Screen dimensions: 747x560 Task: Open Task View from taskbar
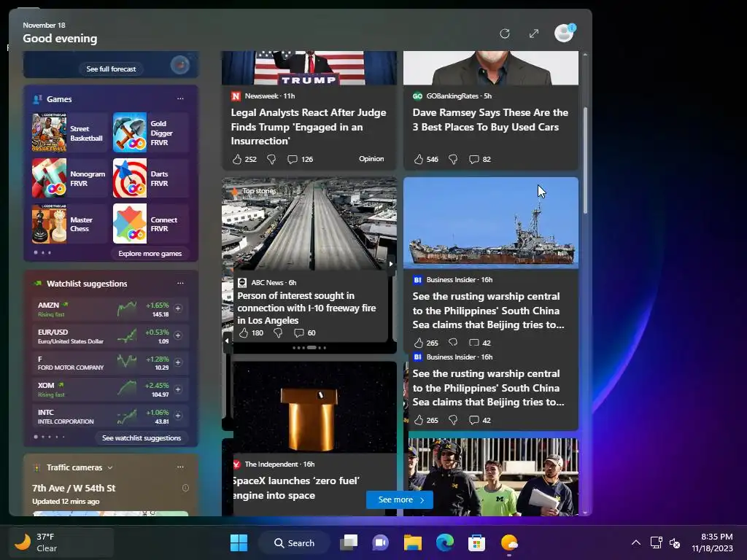(348, 542)
